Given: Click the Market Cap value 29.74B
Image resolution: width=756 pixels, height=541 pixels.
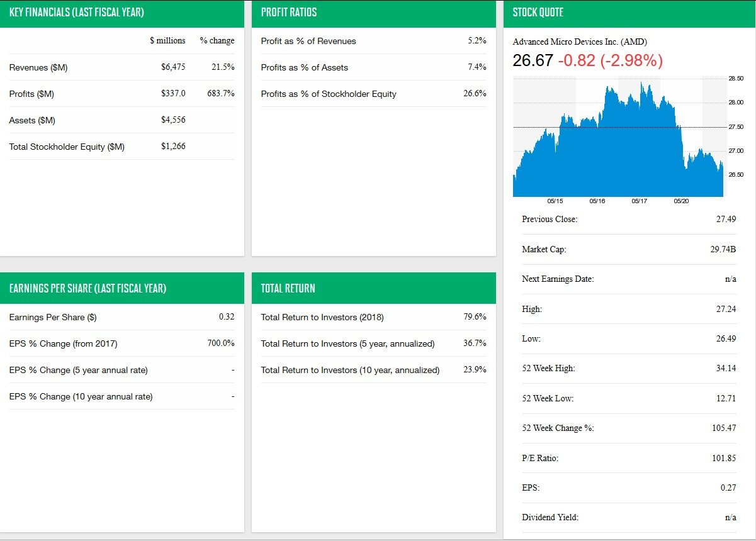Looking at the screenshot, I should (x=723, y=249).
